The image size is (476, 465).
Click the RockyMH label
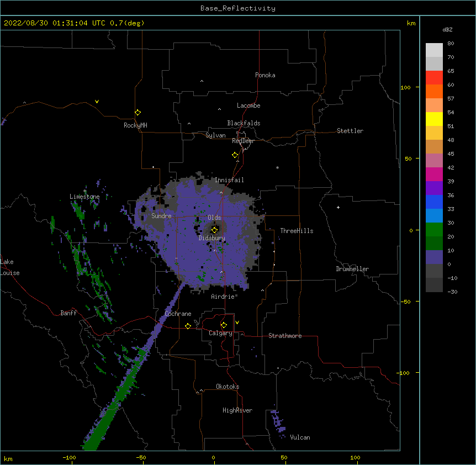(135, 125)
